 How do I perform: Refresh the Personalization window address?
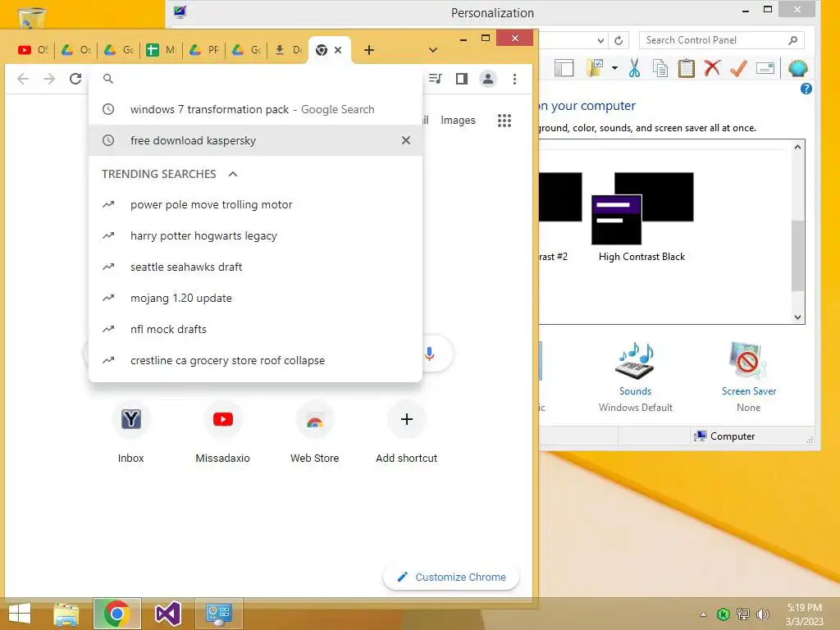coord(619,41)
